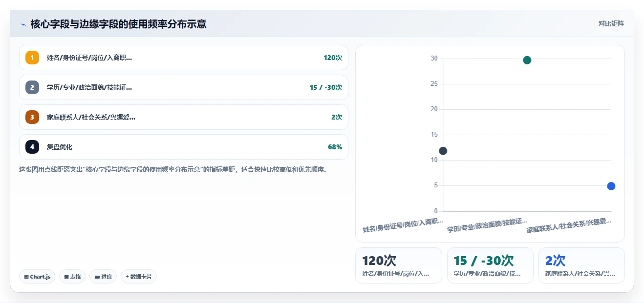Click the 进度 tag chip
This screenshot has height=303, width=644.
tap(103, 277)
